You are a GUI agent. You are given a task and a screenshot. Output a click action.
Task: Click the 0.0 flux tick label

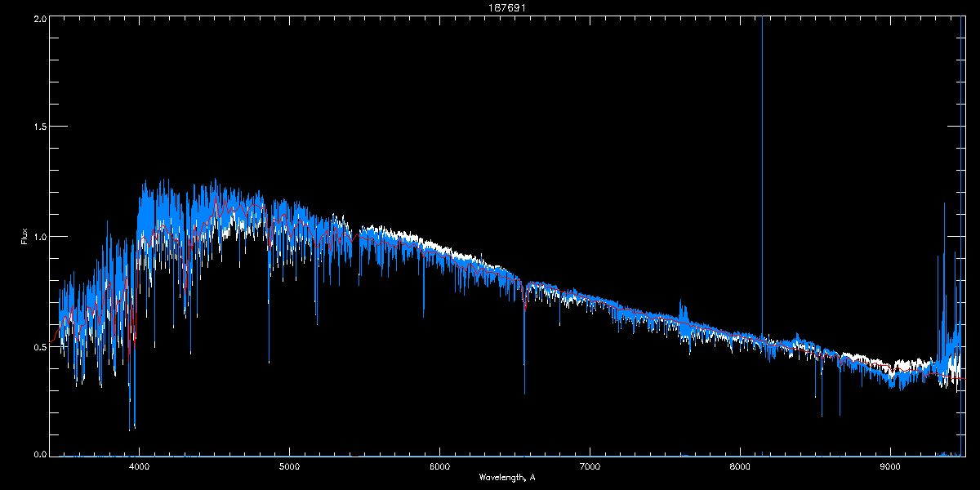[x=38, y=454]
